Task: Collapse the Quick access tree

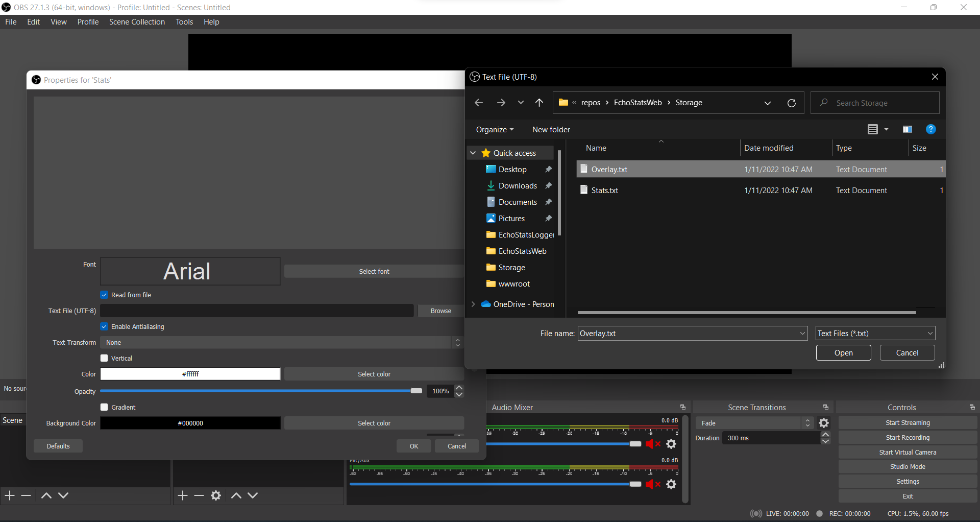Action: (x=473, y=153)
